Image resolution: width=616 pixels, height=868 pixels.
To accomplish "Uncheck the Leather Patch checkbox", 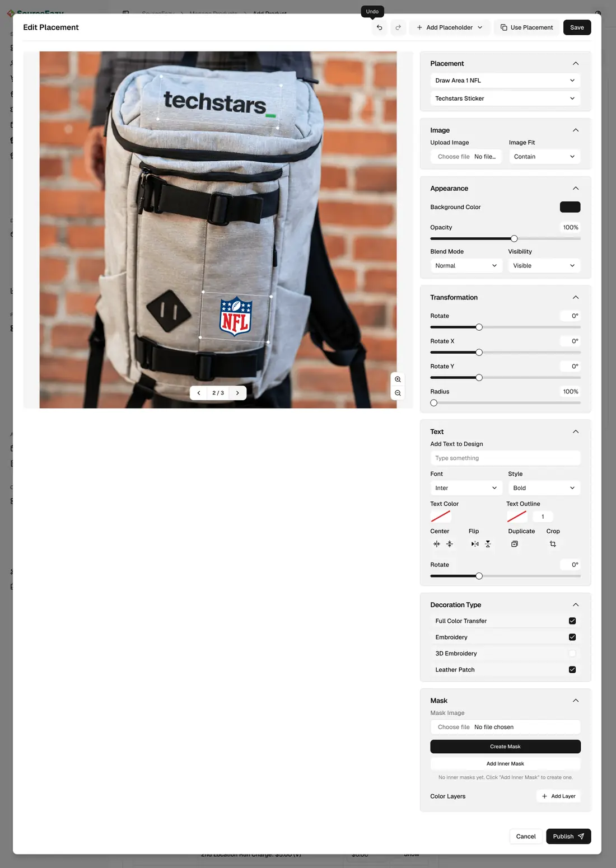I will [572, 669].
